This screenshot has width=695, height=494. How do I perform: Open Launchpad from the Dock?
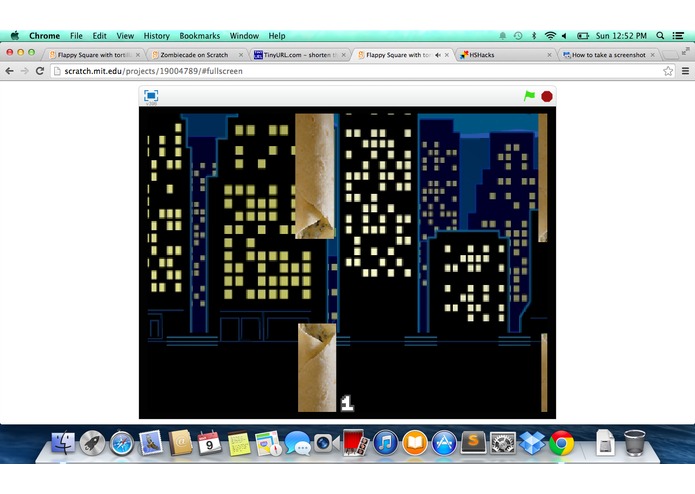pos(92,443)
